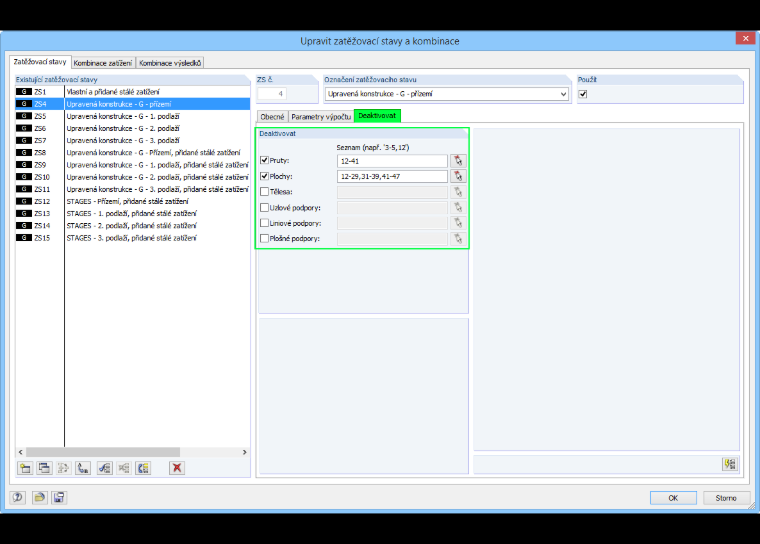Select ZS10 2. podlaží, přidané stálé zatížení
This screenshot has width=760, height=544.
tap(133, 177)
